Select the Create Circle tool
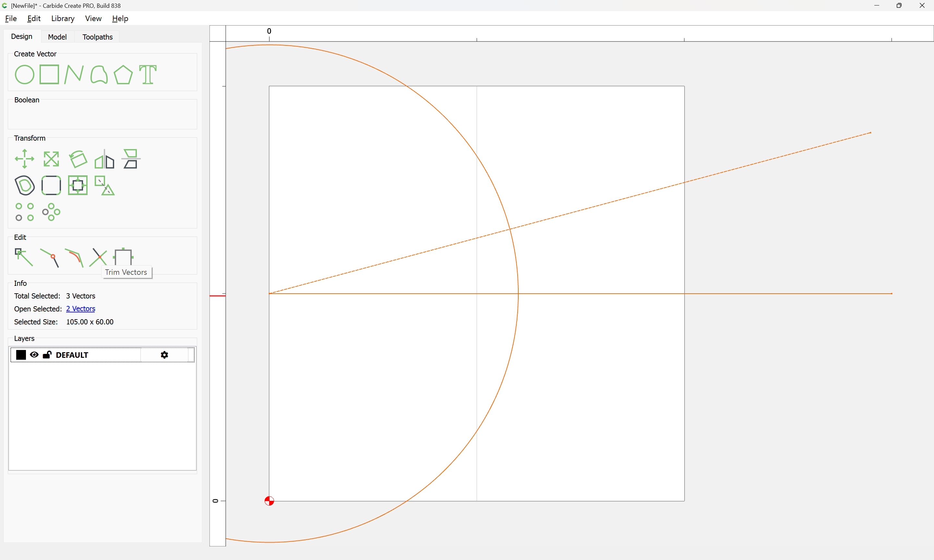 (x=25, y=74)
